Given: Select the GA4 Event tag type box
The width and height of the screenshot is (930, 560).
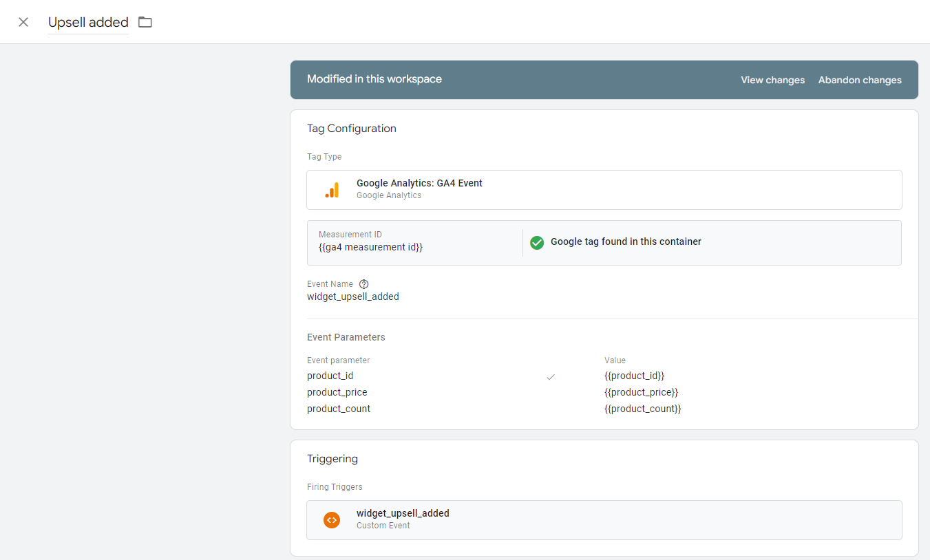Looking at the screenshot, I should coord(604,190).
